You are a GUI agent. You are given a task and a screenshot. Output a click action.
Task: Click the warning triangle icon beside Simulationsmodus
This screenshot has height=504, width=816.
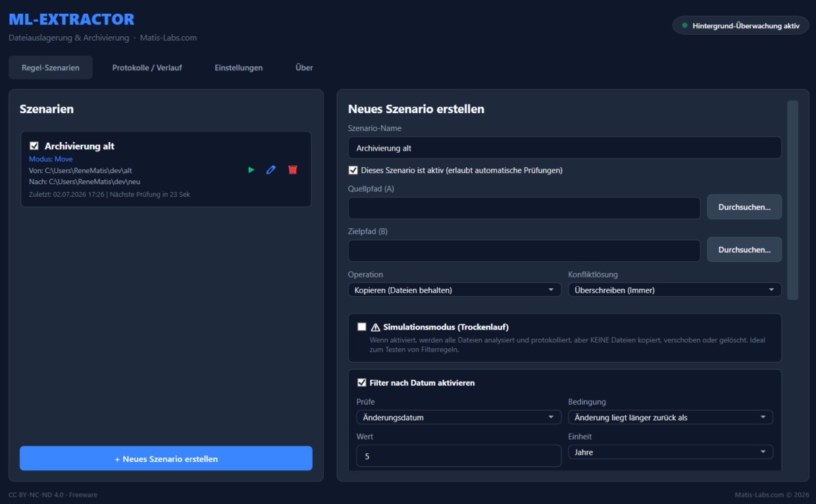[x=376, y=327]
